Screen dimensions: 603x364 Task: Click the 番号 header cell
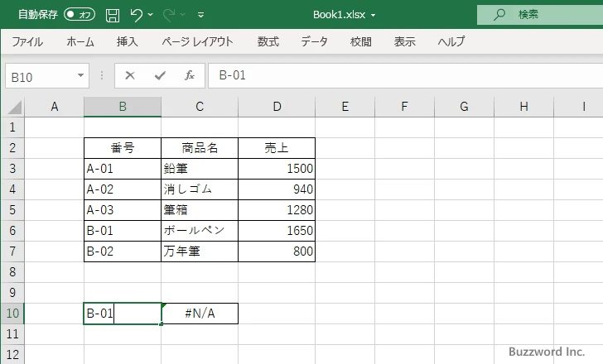123,148
